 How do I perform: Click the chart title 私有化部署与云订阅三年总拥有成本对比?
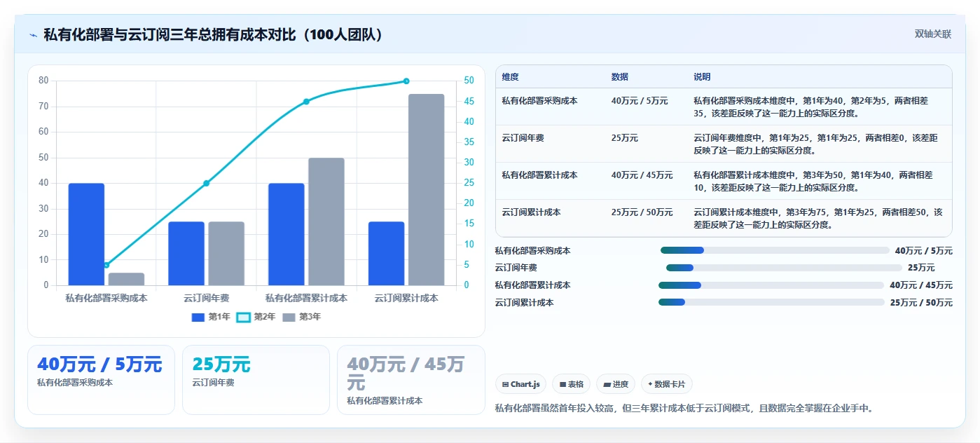pyautogui.click(x=214, y=34)
